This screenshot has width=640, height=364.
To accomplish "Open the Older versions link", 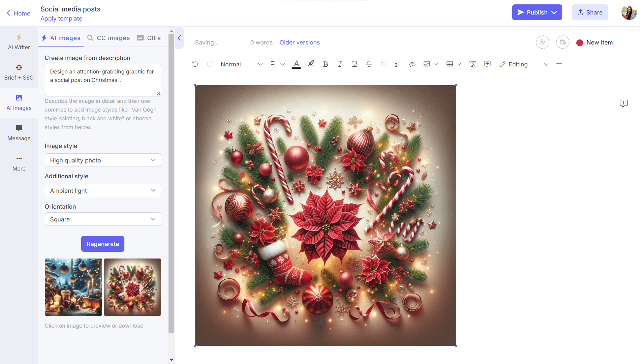I will point(299,42).
